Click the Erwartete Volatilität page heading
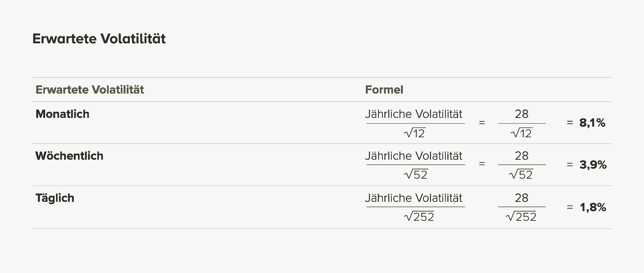The height and width of the screenshot is (273, 644). [99, 39]
